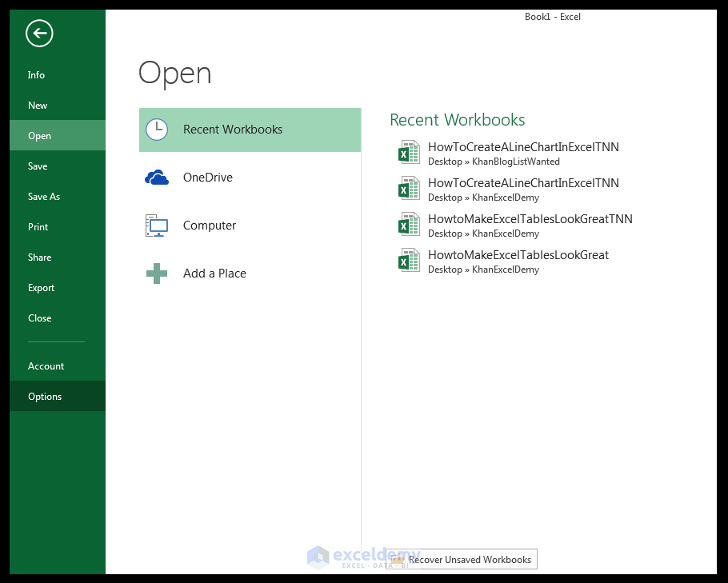
Task: Click Excel icon beside KhanBlogListWanted file
Action: (x=409, y=152)
